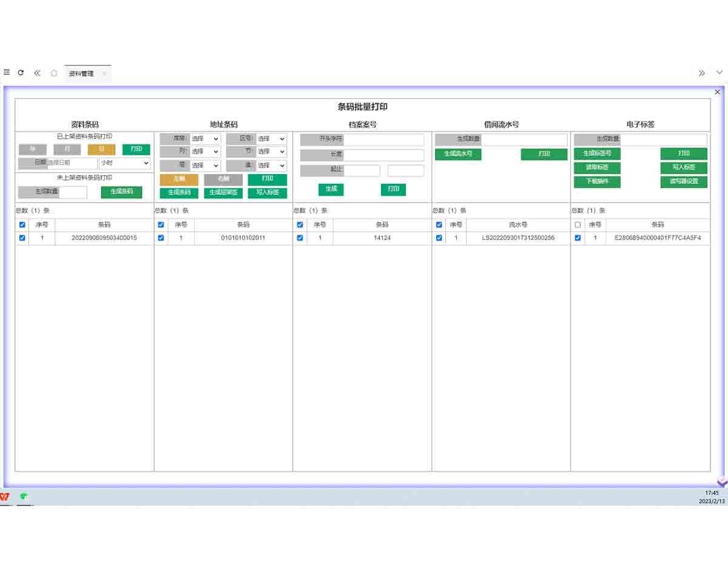Uncheck the select-all box in 借阅流水号 table
Viewport: 728px width, 571px height.
[439, 225]
